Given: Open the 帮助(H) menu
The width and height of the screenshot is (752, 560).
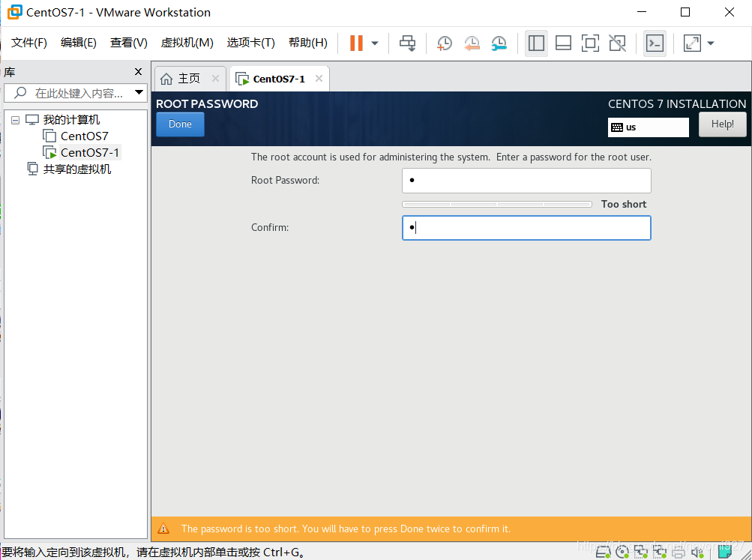Looking at the screenshot, I should (308, 43).
